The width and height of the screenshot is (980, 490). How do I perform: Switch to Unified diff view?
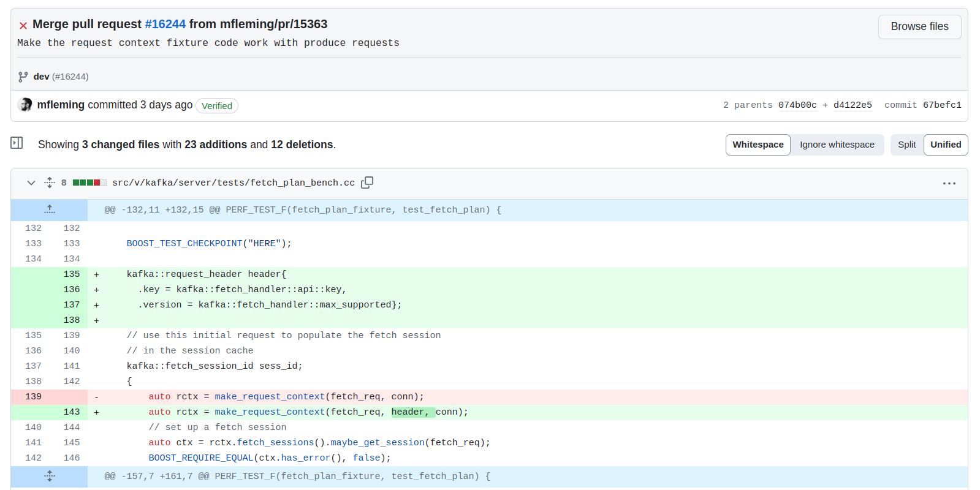pos(945,145)
